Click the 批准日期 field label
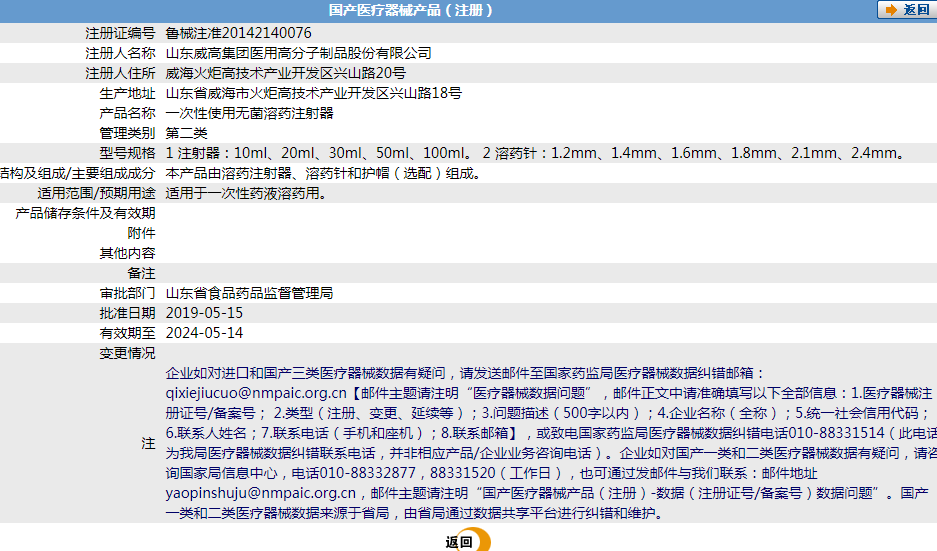 coord(127,313)
